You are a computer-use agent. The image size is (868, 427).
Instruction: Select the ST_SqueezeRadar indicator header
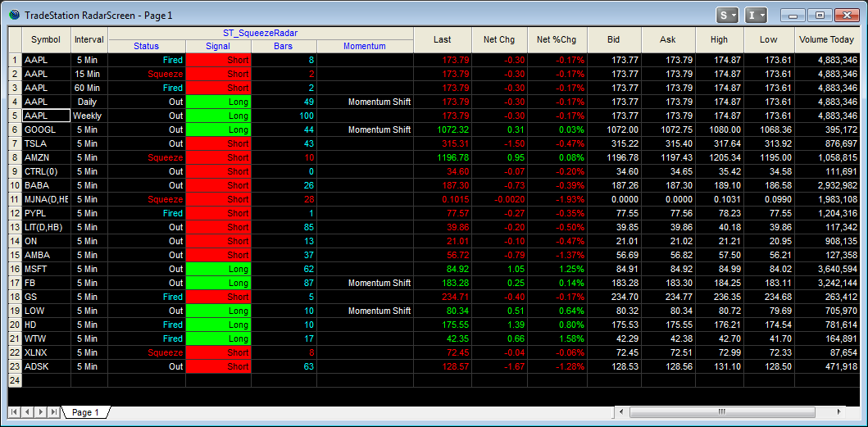260,34
